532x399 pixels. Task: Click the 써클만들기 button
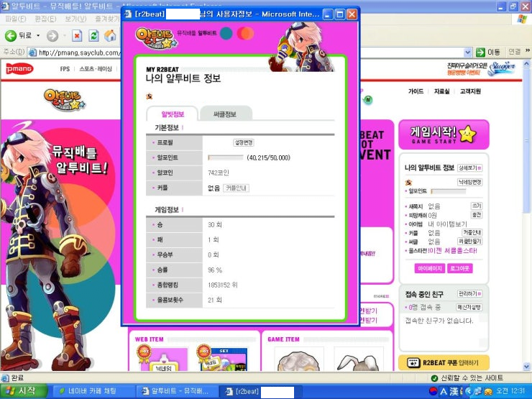470,242
